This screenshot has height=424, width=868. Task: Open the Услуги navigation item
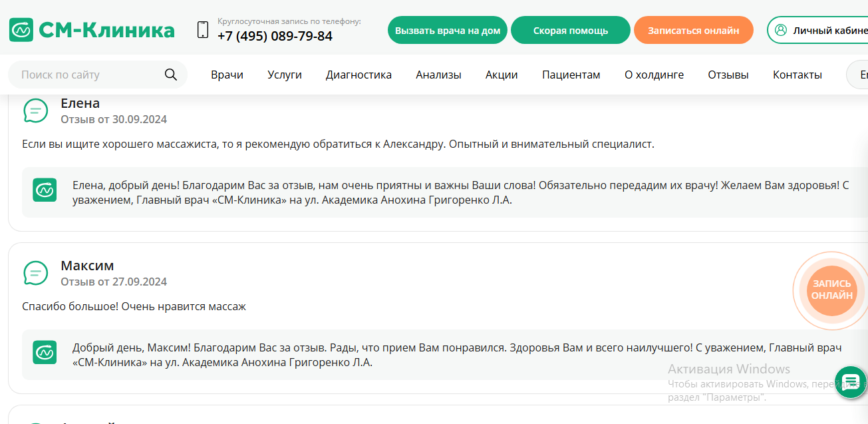tap(284, 75)
